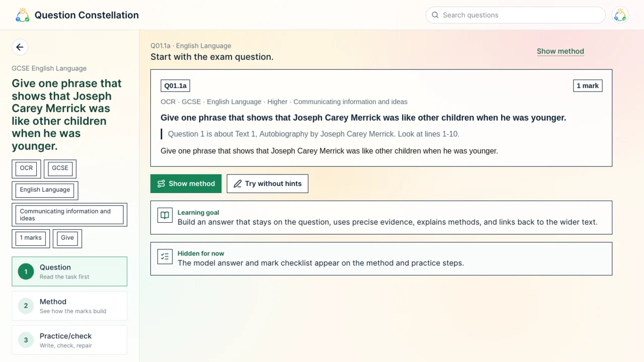Click the Show method link at top right
Viewport: 644px width, 362px height.
coord(560,51)
